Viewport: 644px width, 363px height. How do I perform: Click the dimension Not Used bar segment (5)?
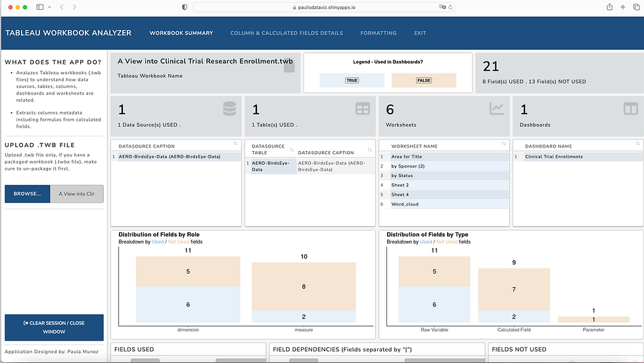click(x=188, y=271)
